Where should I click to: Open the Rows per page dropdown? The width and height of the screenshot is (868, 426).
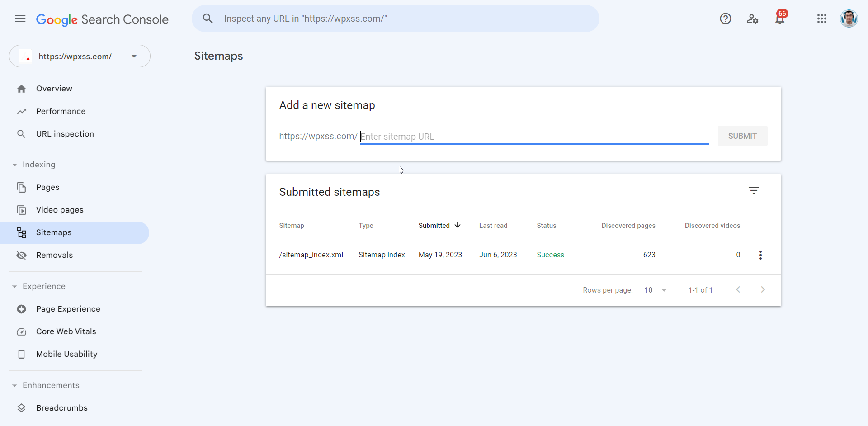click(656, 290)
